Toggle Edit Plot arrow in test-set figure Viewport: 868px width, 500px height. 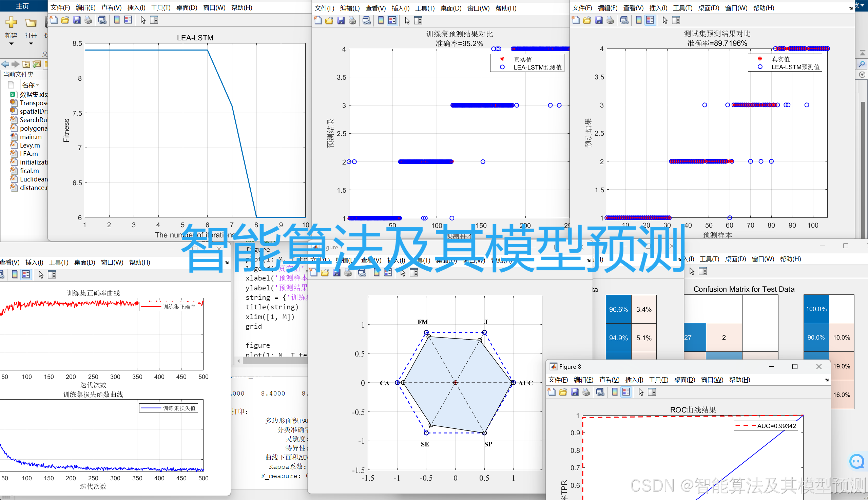point(665,20)
